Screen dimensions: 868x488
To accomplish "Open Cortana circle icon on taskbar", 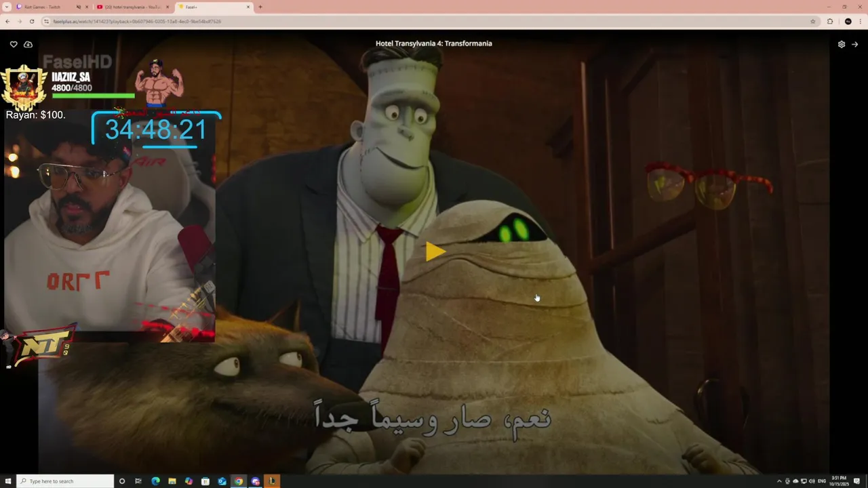I will point(122,481).
